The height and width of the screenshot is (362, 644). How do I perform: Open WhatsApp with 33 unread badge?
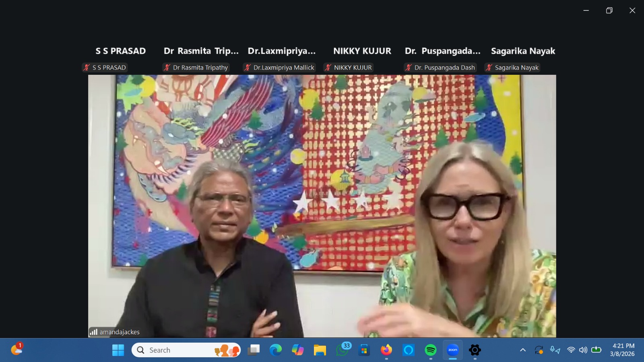click(343, 350)
